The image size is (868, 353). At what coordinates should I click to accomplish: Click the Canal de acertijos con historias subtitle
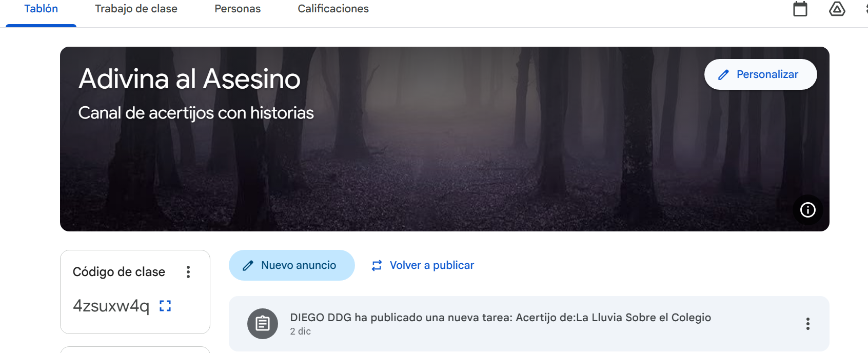[x=195, y=113]
